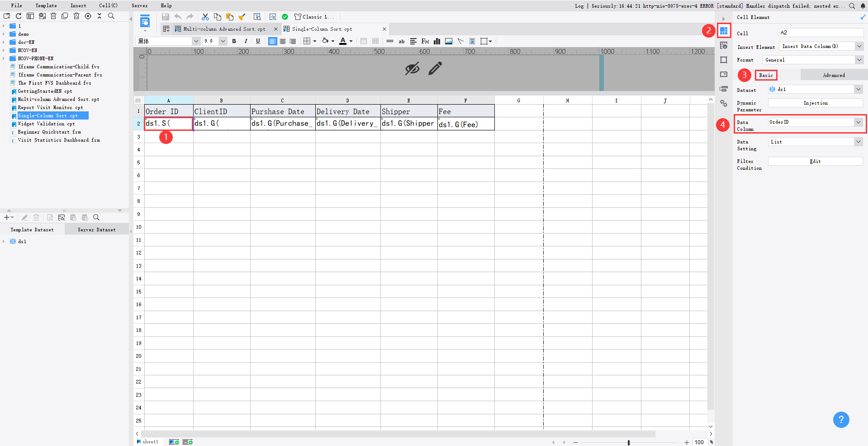Screen dimensions: 868x446
Task: Open the Formula F(x) insert tool
Action: point(425,41)
